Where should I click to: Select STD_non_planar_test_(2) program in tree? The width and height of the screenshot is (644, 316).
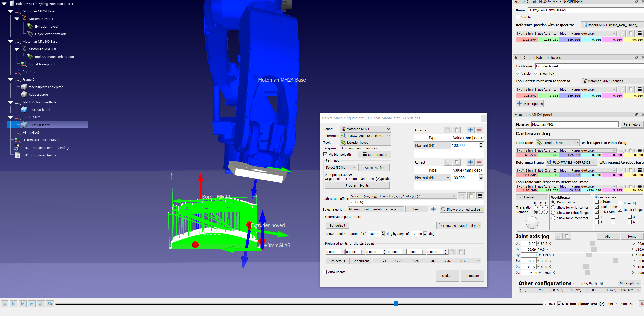tap(40, 155)
